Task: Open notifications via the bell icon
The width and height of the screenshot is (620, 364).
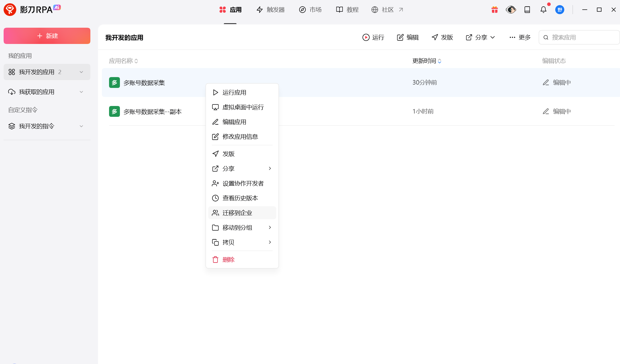Action: coord(543,10)
